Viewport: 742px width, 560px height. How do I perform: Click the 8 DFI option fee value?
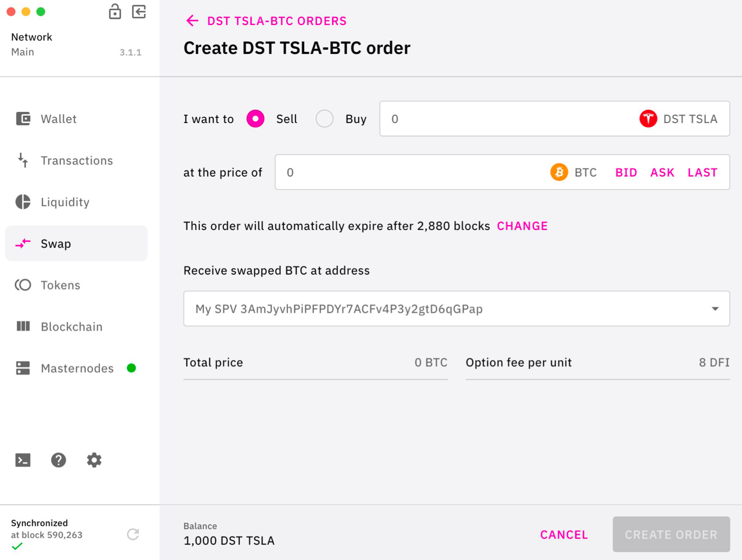coord(714,362)
